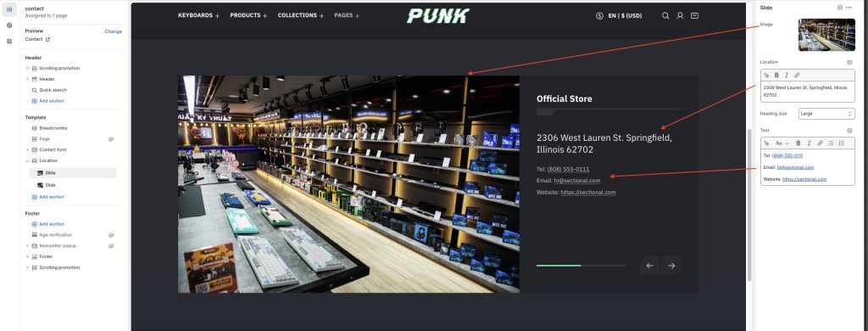Click the green slideshow progress bar
868x331 pixels.
click(x=559, y=266)
